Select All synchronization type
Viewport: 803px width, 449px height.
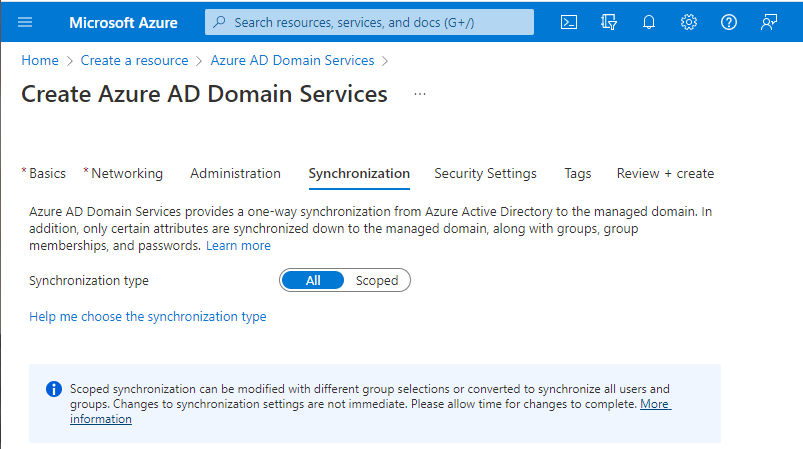pyautogui.click(x=313, y=281)
